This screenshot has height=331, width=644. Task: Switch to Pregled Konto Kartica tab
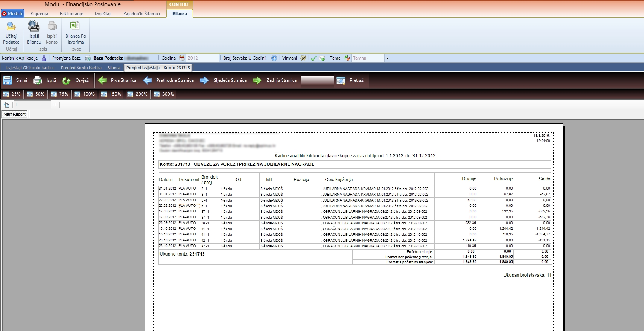pos(81,68)
